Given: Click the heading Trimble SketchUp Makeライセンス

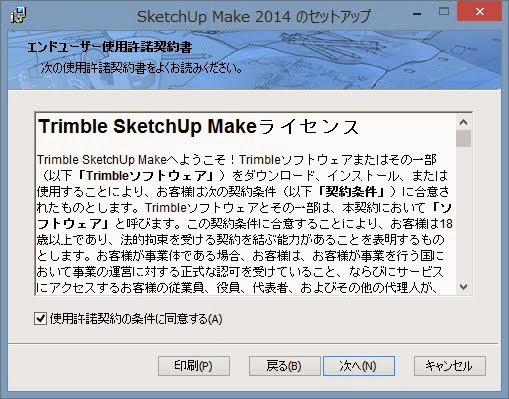Looking at the screenshot, I should click(x=199, y=127).
